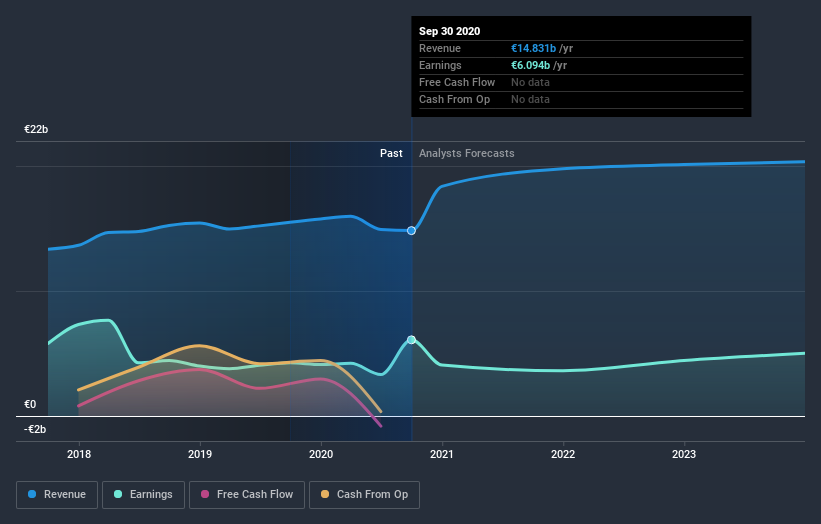This screenshot has height=524, width=821.
Task: Click the Earnings row label in the tooltip
Action: (x=440, y=65)
